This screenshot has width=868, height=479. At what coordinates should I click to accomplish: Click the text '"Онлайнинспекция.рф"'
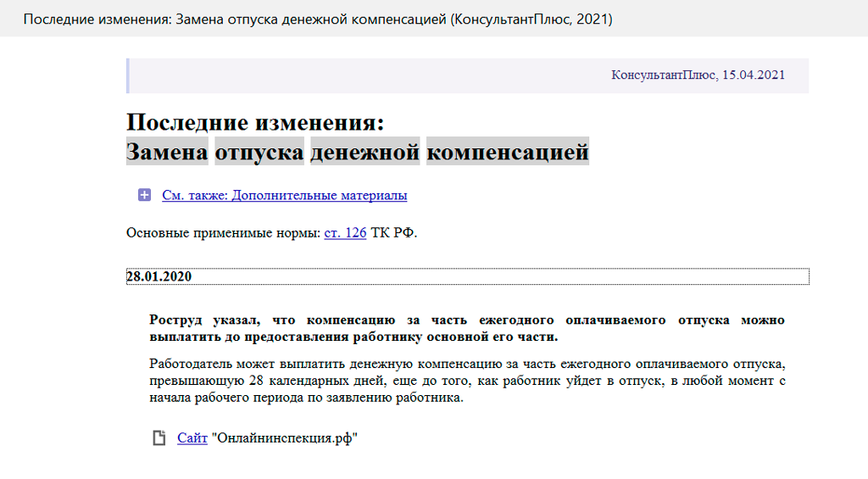pyautogui.click(x=285, y=438)
